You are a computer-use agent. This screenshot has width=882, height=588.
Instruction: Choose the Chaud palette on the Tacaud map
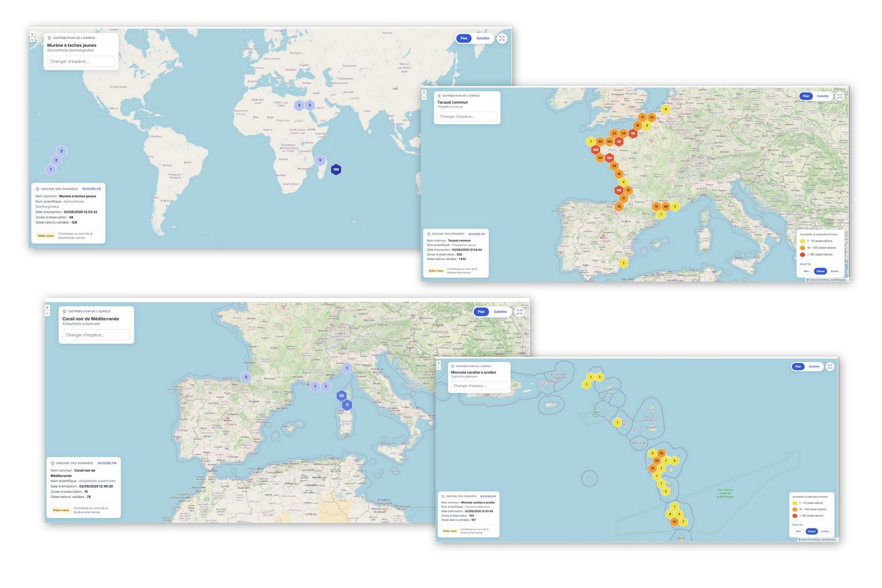click(820, 271)
